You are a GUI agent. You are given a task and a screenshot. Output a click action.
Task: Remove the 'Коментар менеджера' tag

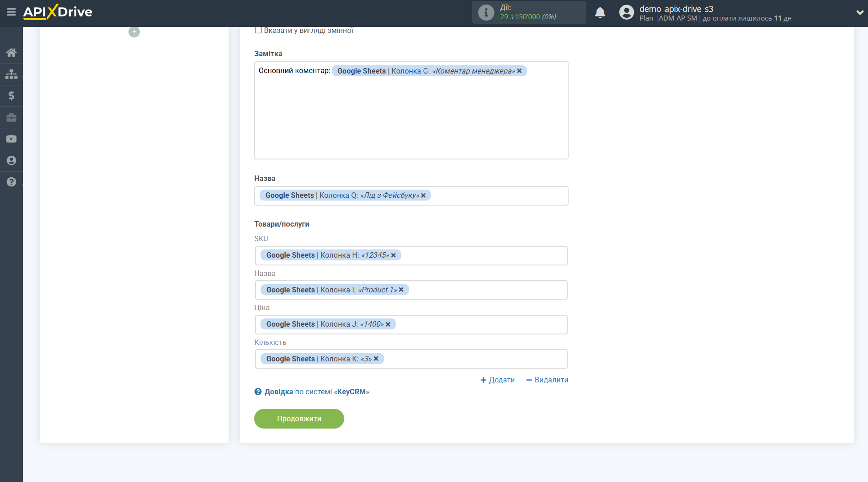[x=519, y=71]
